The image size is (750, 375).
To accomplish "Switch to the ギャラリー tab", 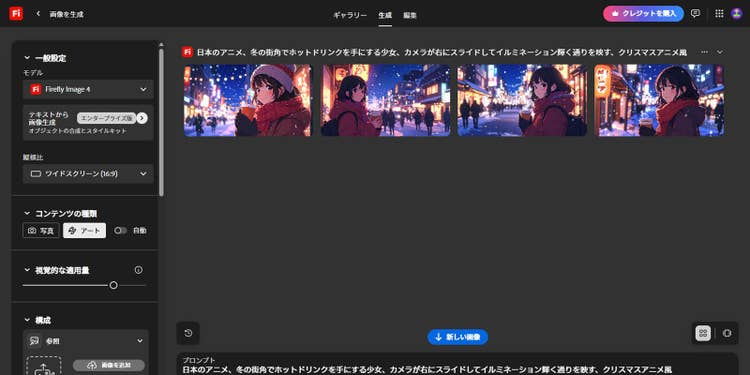I will (x=350, y=15).
